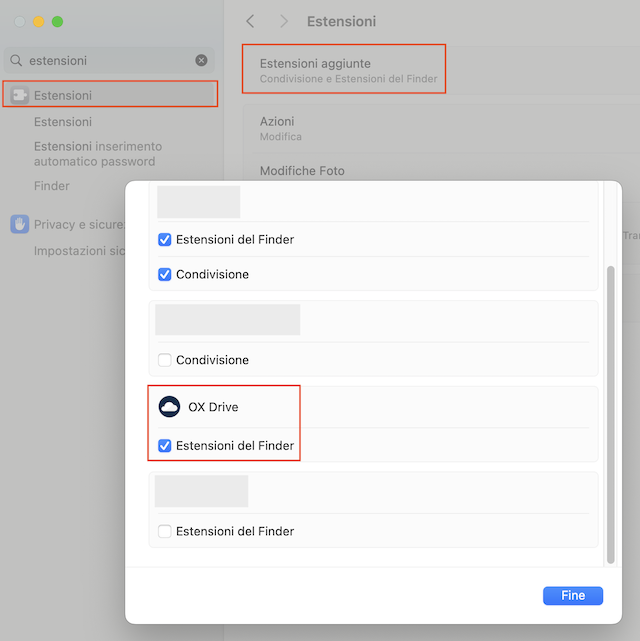The height and width of the screenshot is (641, 640).
Task: Go forward with the right chevron
Action: (284, 21)
